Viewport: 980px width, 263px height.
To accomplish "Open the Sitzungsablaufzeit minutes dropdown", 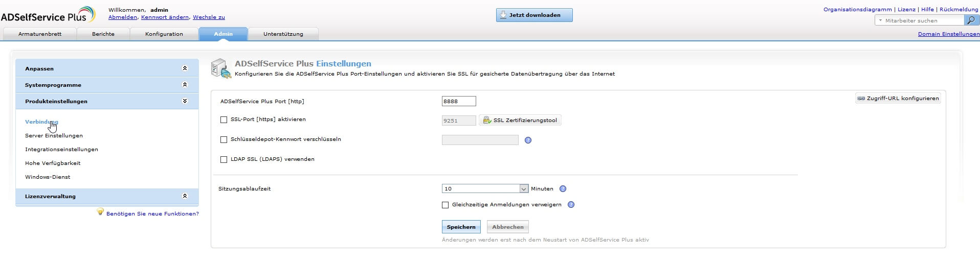I will tap(485, 188).
